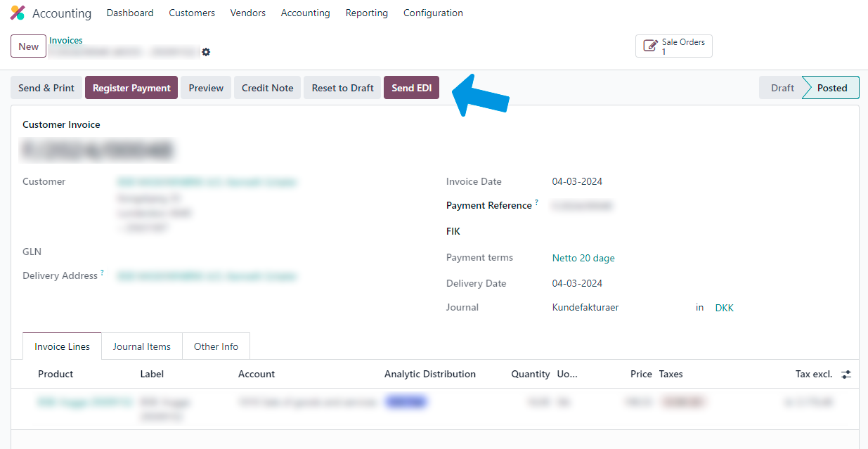Show the Delivery Address help tooltip icon
Viewport: 868px width, 449px height.
101,271
